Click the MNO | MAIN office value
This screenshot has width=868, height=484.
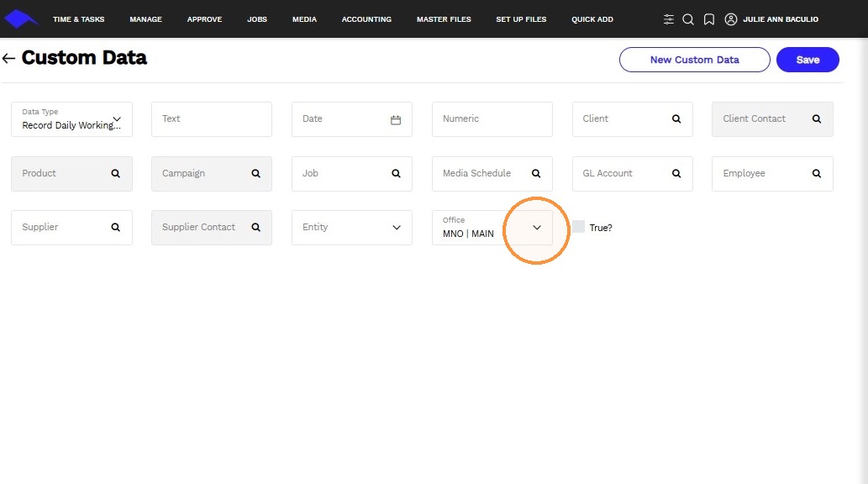click(468, 234)
